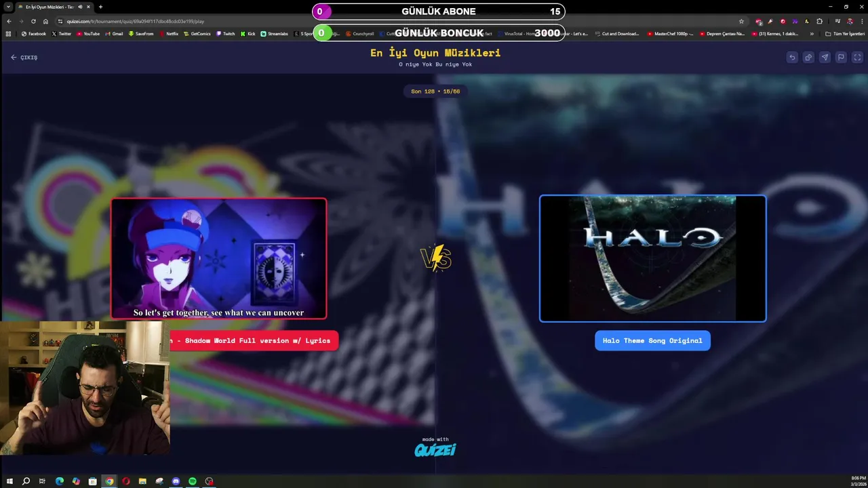Open the YouTube bookmark
Viewport: 868px width, 488px height.
click(88, 33)
